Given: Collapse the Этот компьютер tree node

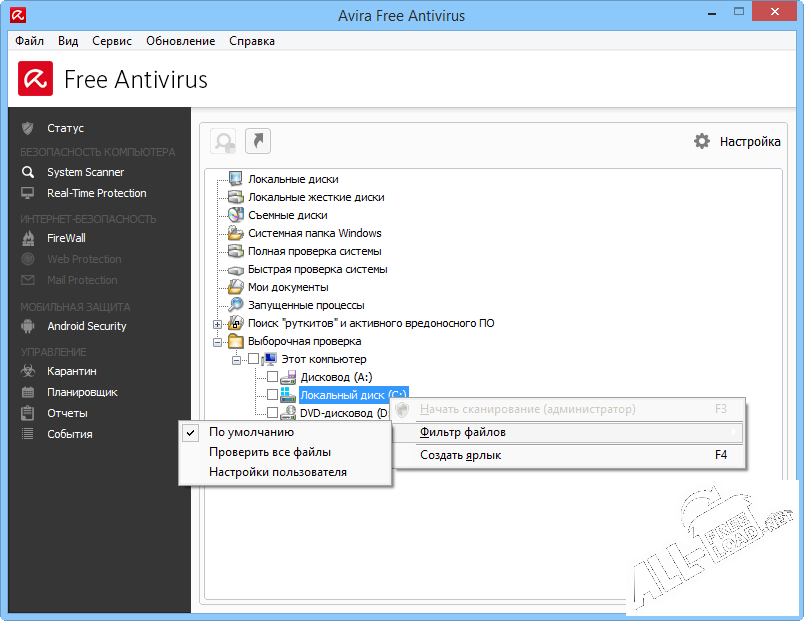Looking at the screenshot, I should point(237,360).
